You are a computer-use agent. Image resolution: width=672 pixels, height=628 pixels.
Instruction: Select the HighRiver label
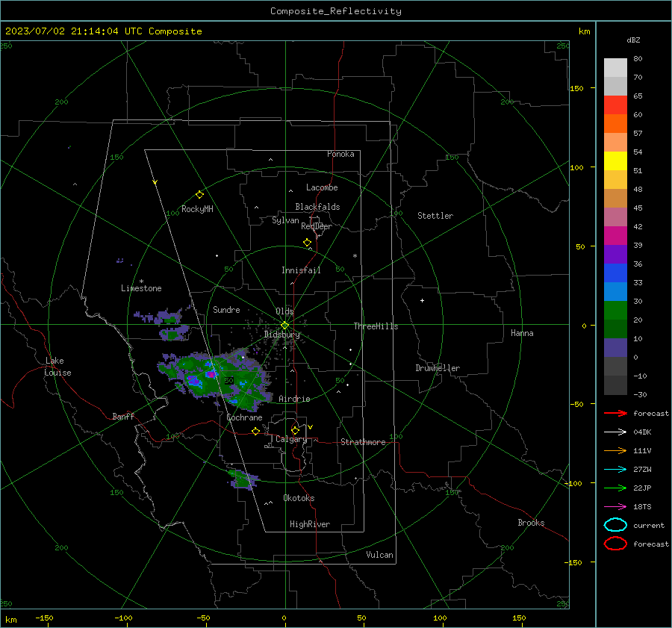310,524
